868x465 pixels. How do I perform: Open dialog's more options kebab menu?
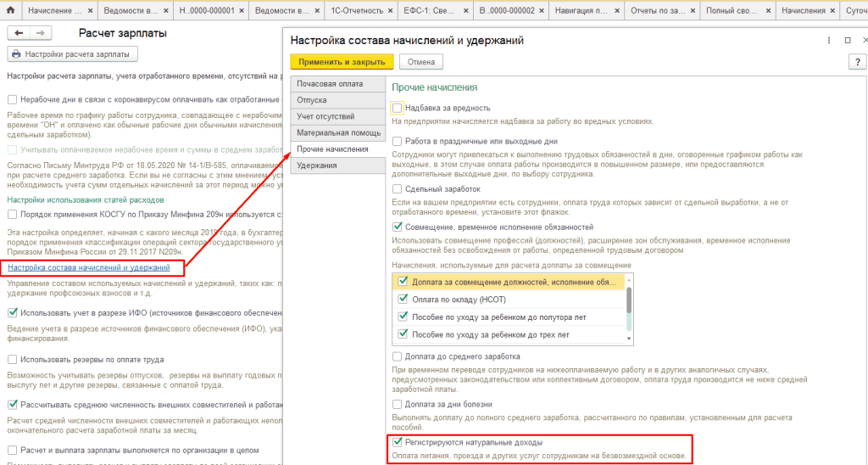click(x=829, y=41)
